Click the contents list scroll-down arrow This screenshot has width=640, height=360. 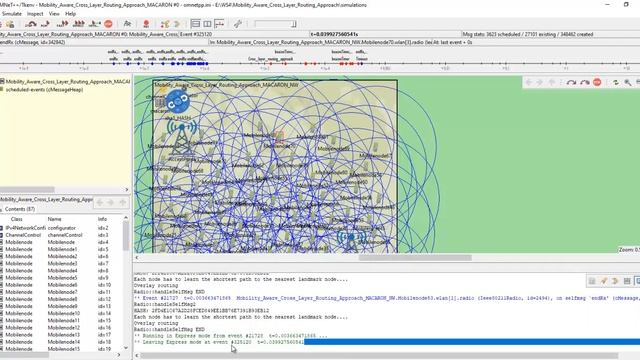click(126, 348)
